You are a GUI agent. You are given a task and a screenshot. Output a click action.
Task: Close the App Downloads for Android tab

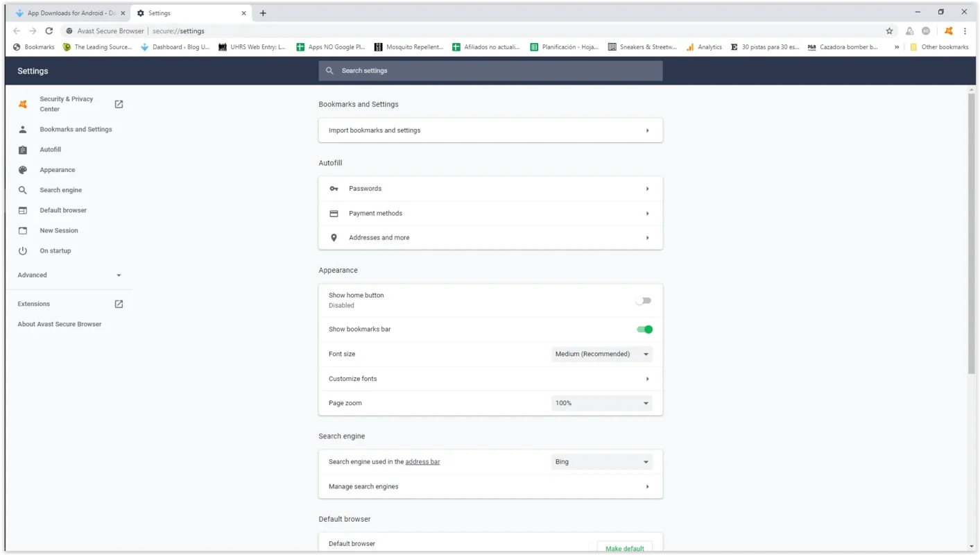click(x=123, y=12)
